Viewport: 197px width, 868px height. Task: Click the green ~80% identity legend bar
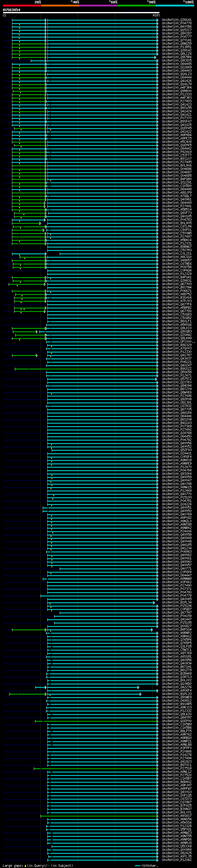(137, 6)
